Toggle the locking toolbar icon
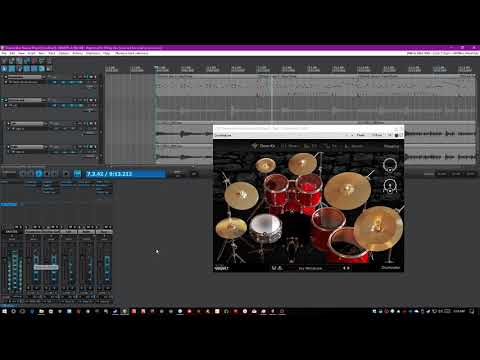This screenshot has width=480, height=360. tap(49, 69)
